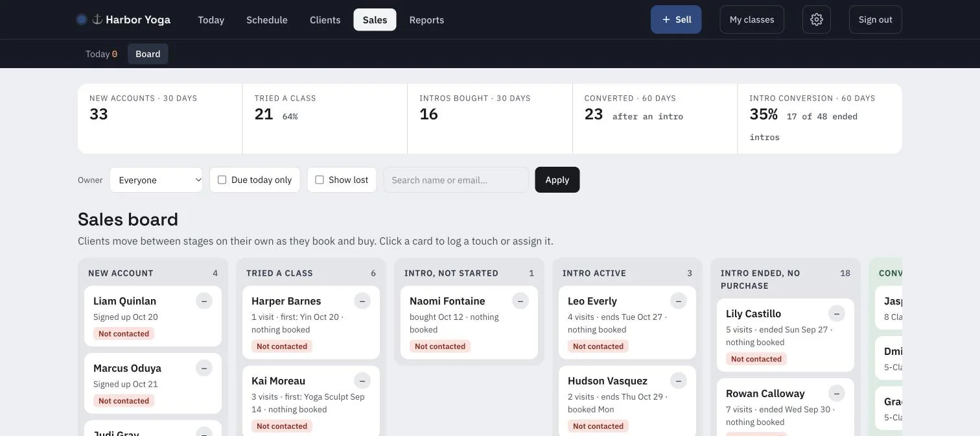Click the minus icon on Liam Quinlan card
980x436 pixels.
pyautogui.click(x=204, y=301)
